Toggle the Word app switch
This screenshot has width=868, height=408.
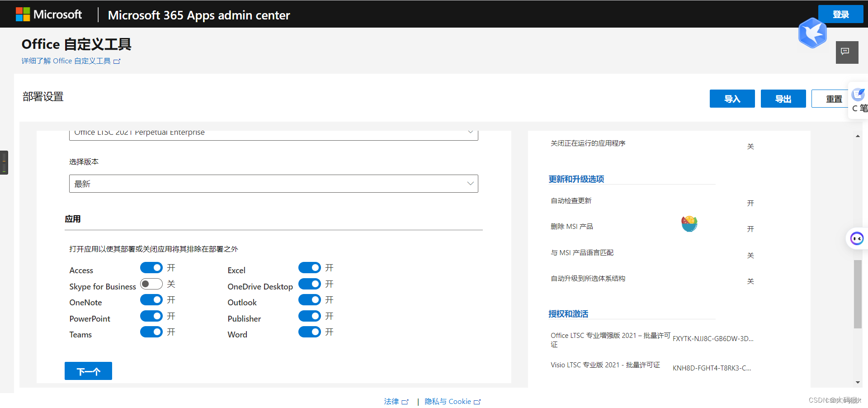(310, 332)
